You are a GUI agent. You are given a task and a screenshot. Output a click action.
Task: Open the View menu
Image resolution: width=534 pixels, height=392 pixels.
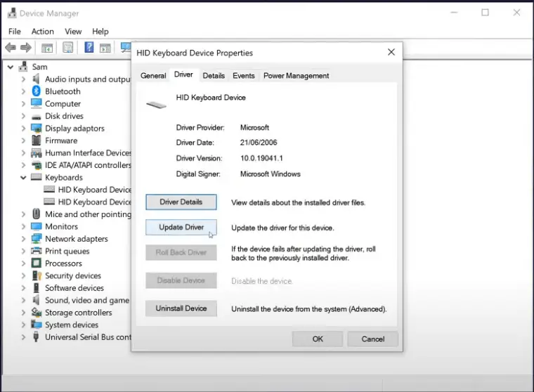click(73, 32)
